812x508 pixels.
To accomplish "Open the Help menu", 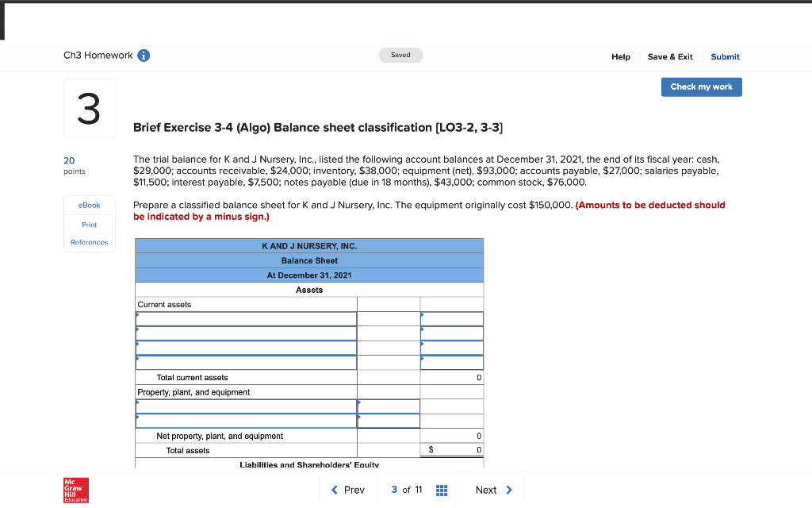I will (x=621, y=56).
